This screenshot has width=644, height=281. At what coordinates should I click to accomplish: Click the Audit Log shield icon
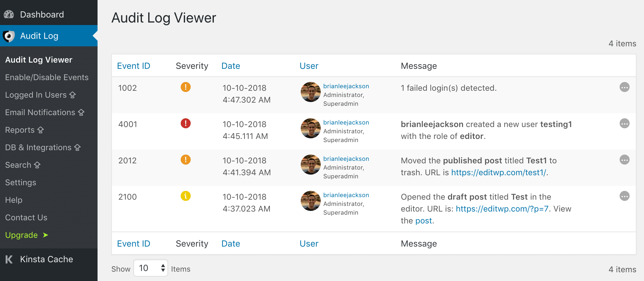click(x=9, y=36)
